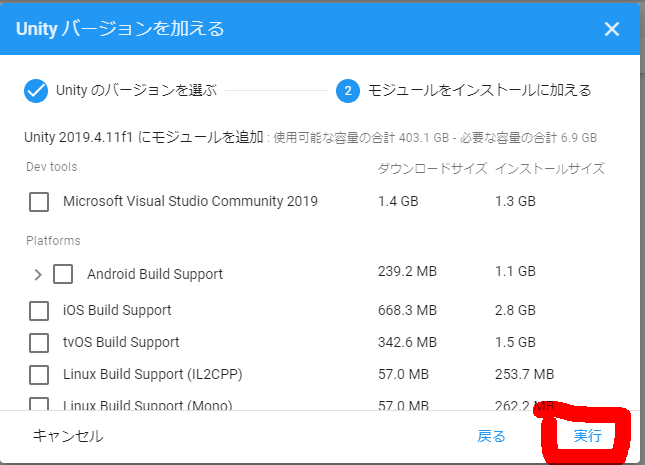Image resolution: width=645 pixels, height=465 pixels.
Task: Toggle Linux Build Support (Mono) checkbox
Action: pos(39,404)
